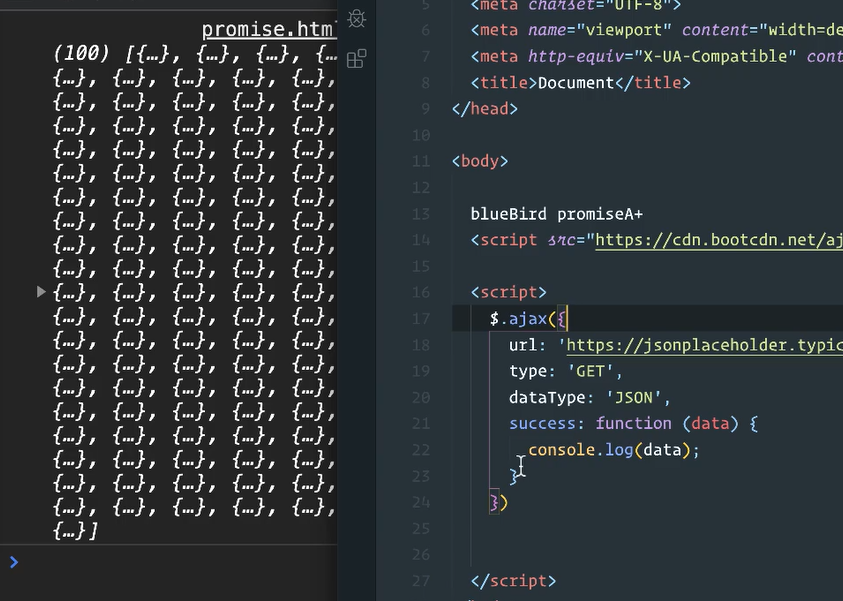Image resolution: width=843 pixels, height=601 pixels.
Task: Open the promise.html source link in console
Action: coord(269,29)
